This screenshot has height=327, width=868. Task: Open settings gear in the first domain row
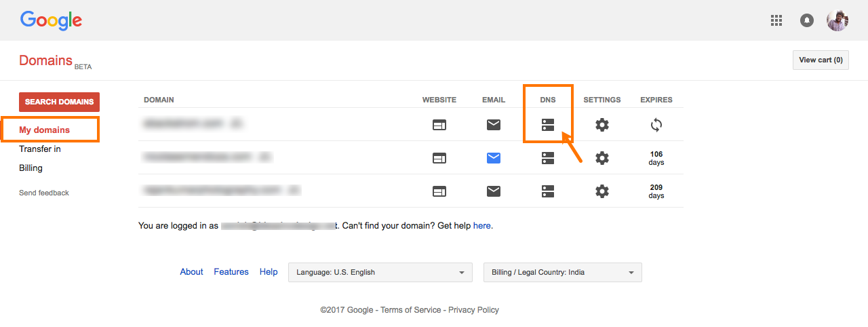(602, 125)
